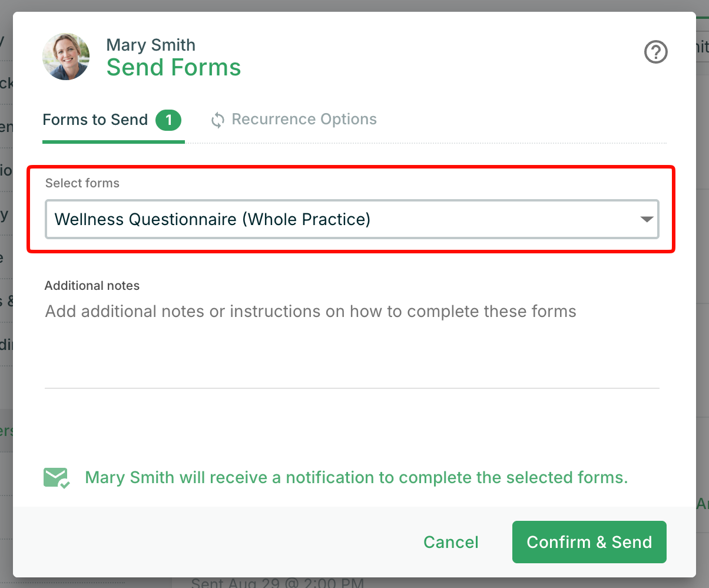Cancel the Send Forms dialog
Image resolution: width=709 pixels, height=588 pixels.
coord(451,542)
